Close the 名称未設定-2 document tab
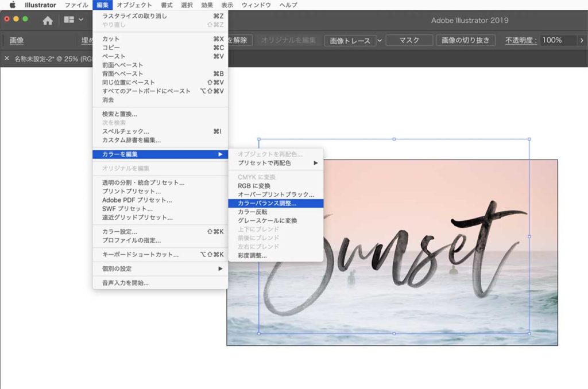Image resolution: width=588 pixels, height=389 pixels. 7,59
